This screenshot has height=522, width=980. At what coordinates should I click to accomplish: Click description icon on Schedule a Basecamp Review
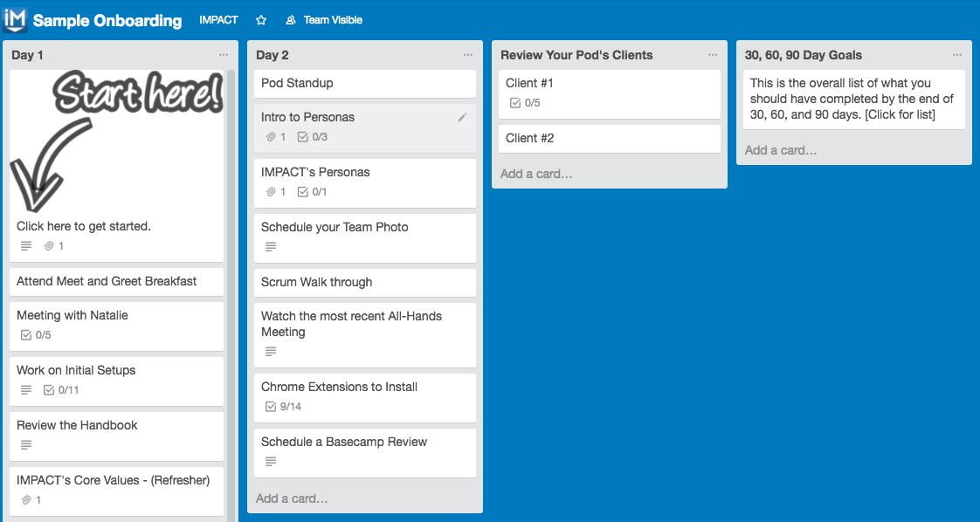coord(271,462)
